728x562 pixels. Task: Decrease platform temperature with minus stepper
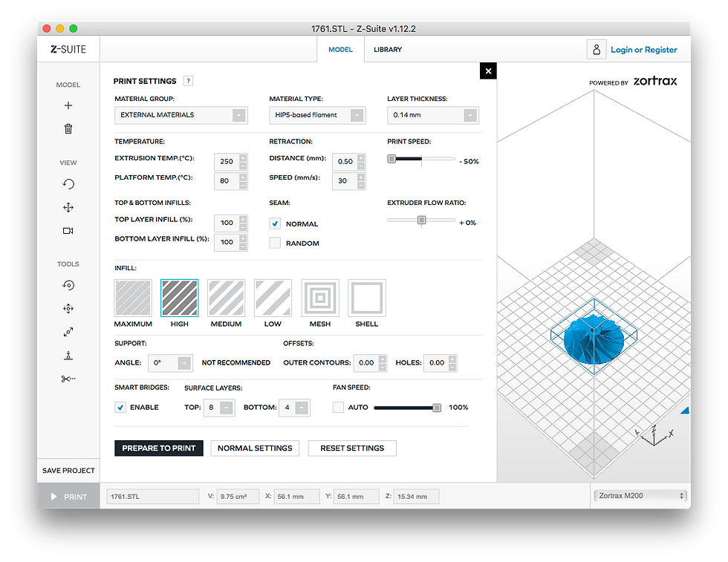243,185
